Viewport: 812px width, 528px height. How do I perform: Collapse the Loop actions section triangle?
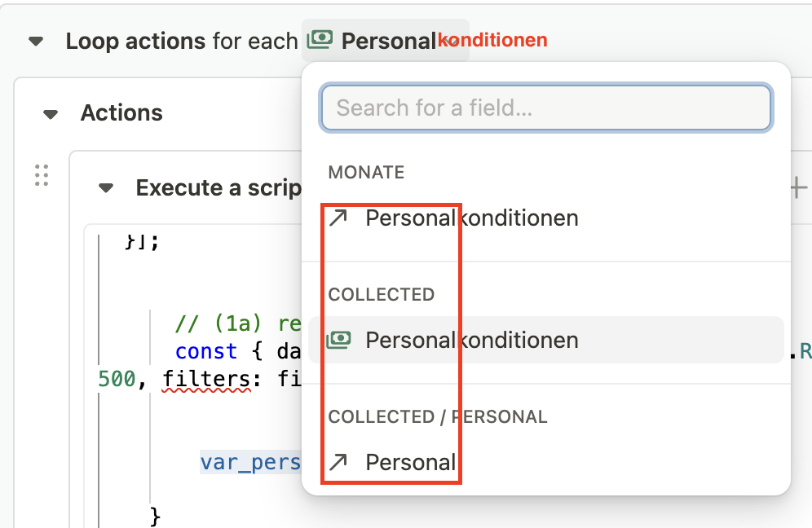click(36, 42)
